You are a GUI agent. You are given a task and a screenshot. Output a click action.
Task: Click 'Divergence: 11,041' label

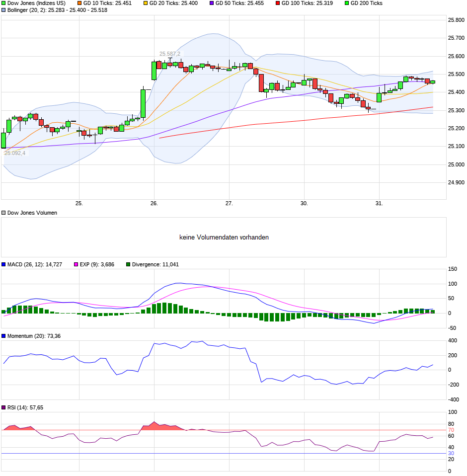click(156, 265)
